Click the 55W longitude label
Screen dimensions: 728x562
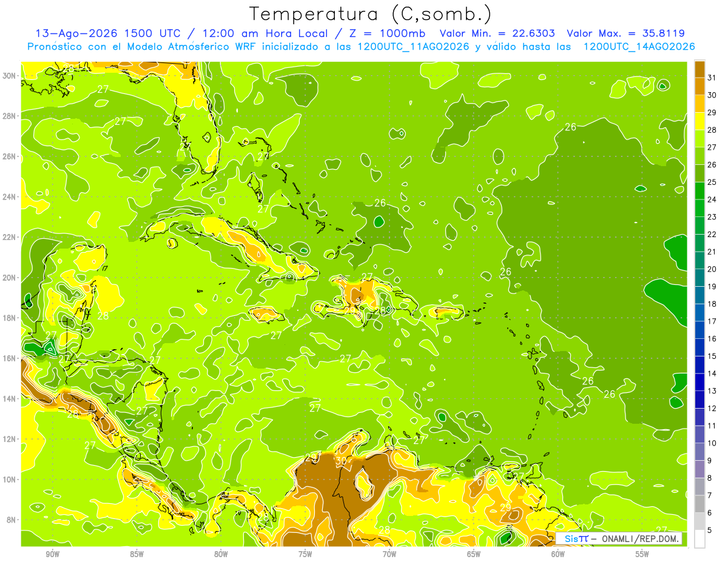(642, 554)
